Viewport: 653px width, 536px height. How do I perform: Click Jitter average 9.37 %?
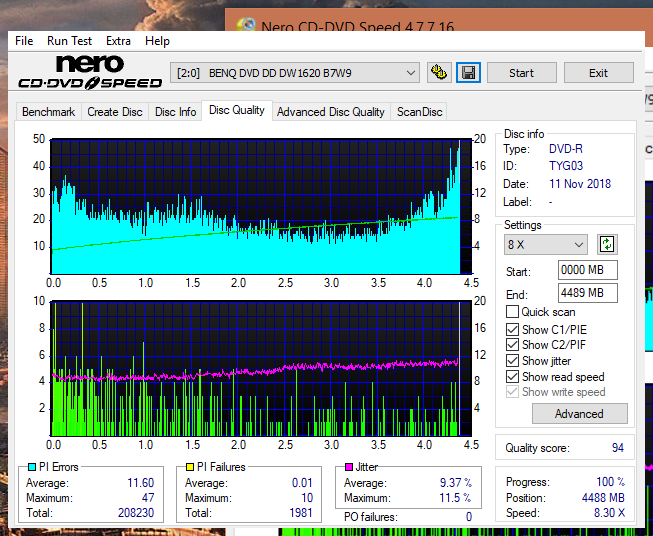tap(456, 483)
